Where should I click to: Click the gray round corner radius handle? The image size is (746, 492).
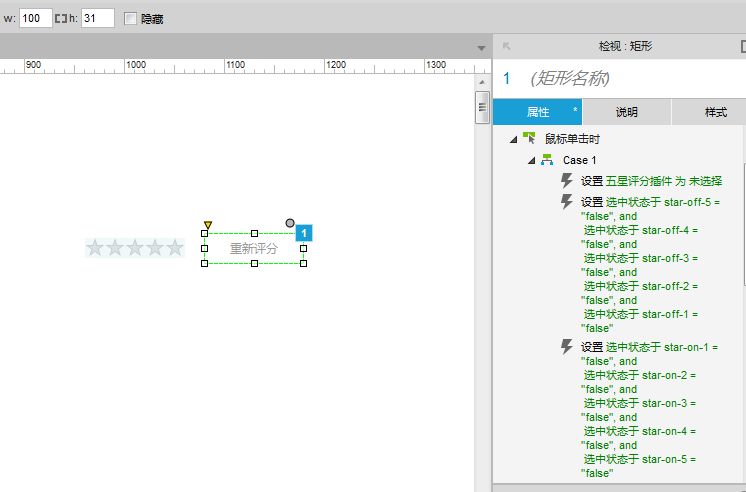tap(290, 223)
